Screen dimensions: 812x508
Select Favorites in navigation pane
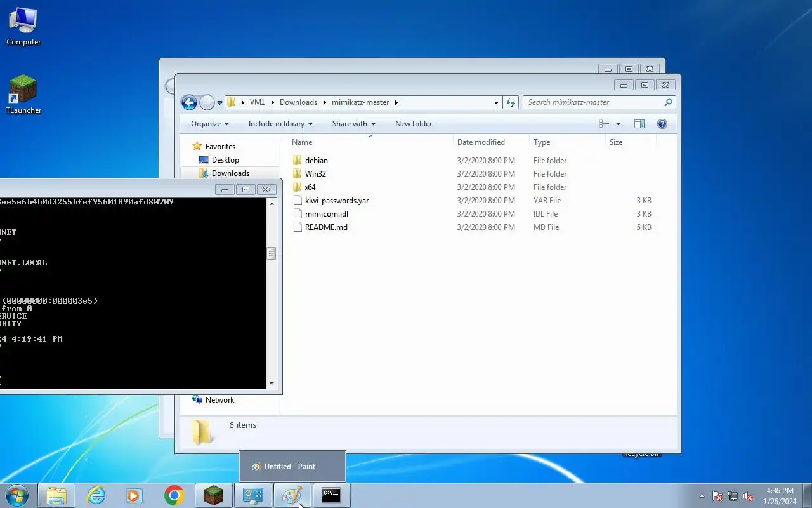[x=220, y=147]
